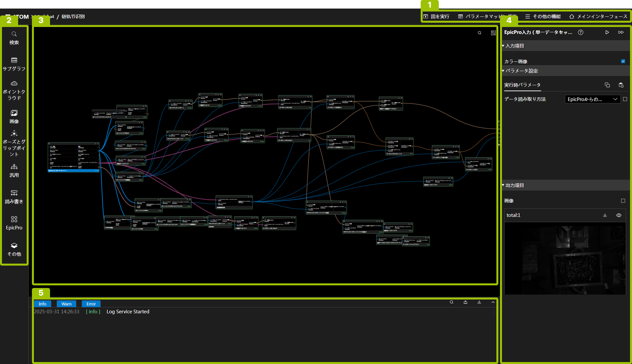
Task: Open the 検索 search tool in sidebar
Action: coord(14,38)
